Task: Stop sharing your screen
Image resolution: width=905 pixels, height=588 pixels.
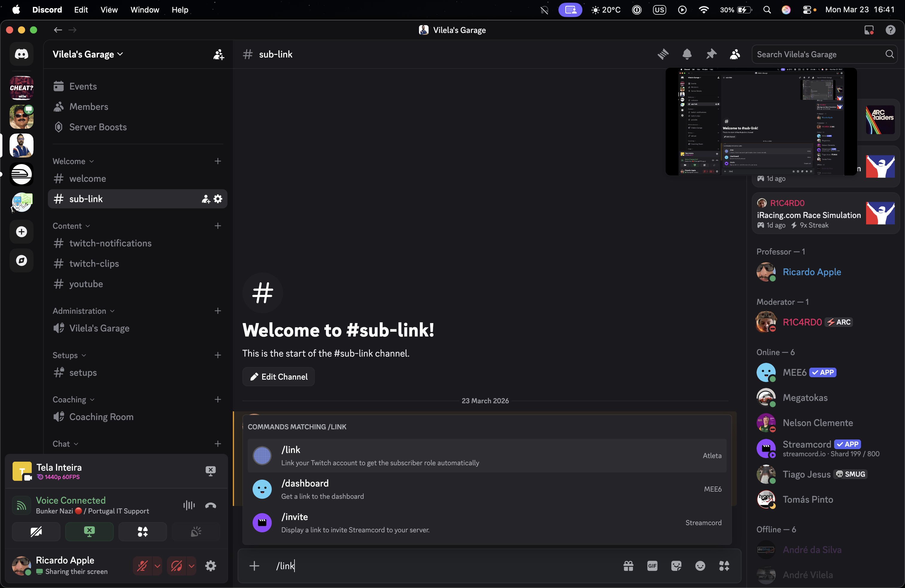Action: tap(89, 532)
